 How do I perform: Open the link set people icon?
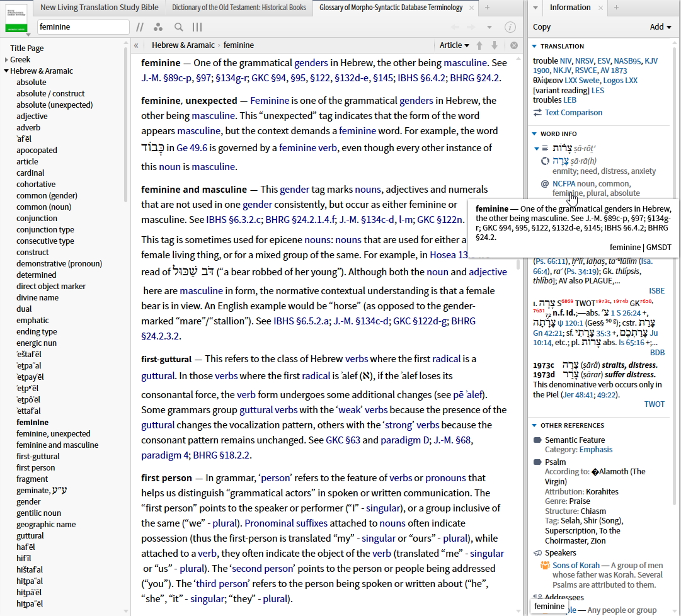click(158, 27)
